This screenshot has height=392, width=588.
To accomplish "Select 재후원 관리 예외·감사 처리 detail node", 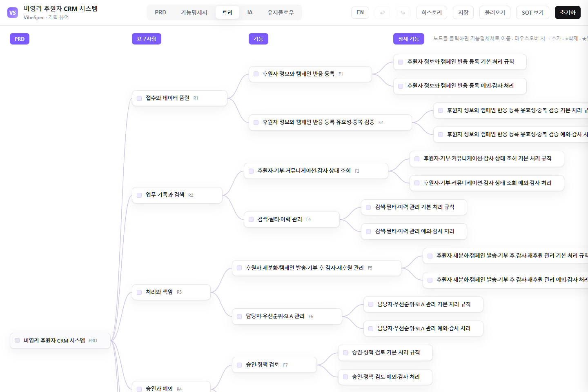I will [x=506, y=280].
